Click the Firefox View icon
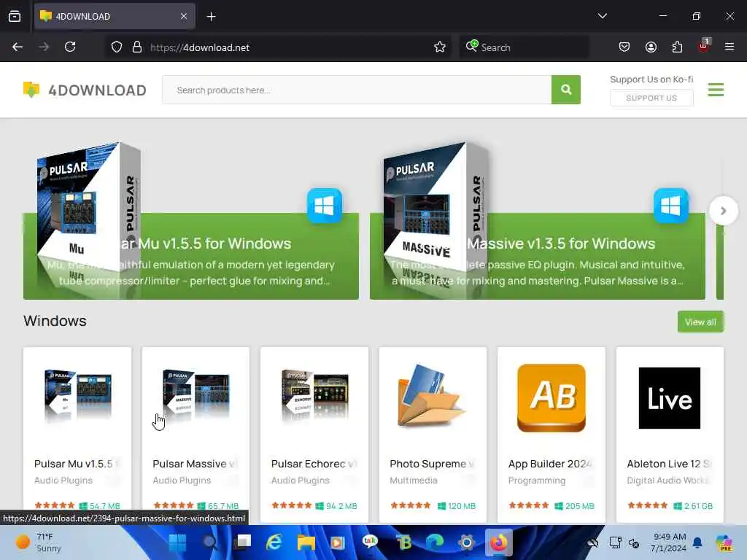Screen dimensions: 747x560 [x=15, y=16]
